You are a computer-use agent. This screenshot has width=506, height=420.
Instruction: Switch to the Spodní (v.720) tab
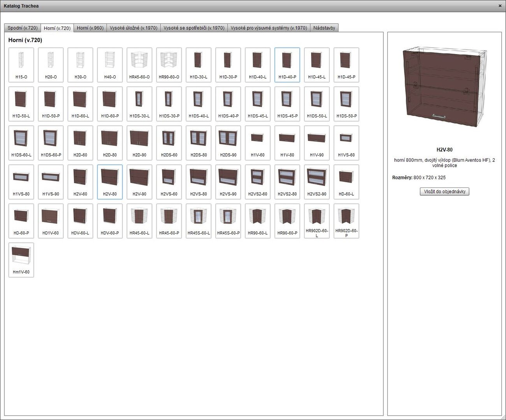(23, 28)
